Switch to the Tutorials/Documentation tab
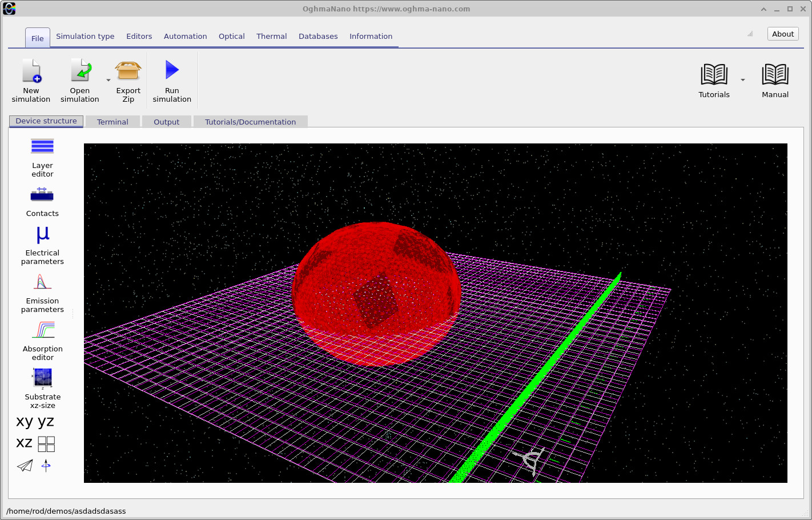812x520 pixels. click(251, 122)
